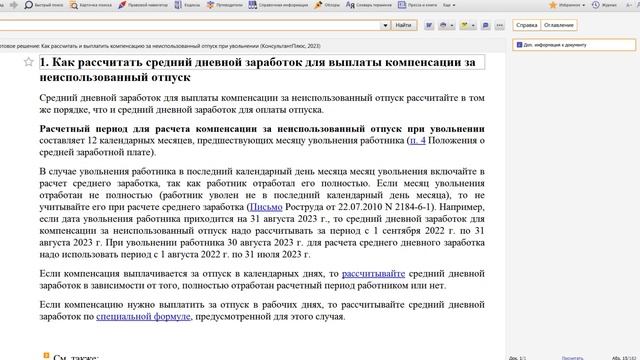Open the п. 4 link
Image resolution: width=640 pixels, height=360 pixels.
pos(418,140)
